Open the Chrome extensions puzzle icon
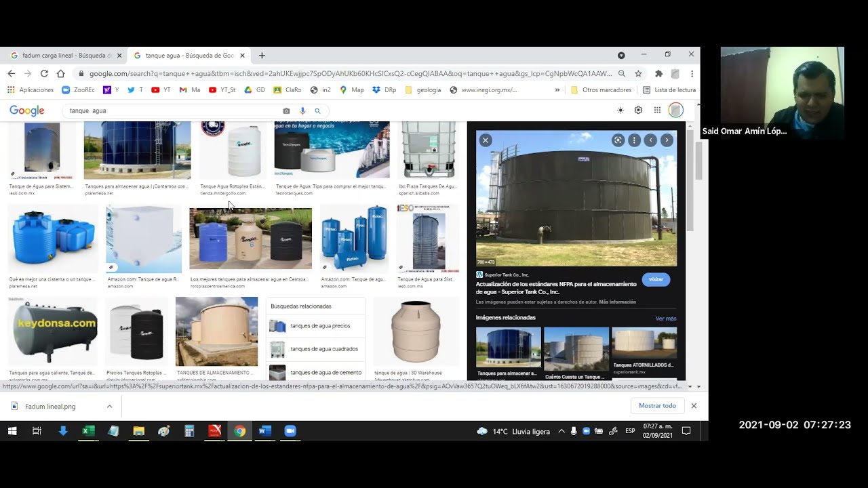 [x=658, y=73]
